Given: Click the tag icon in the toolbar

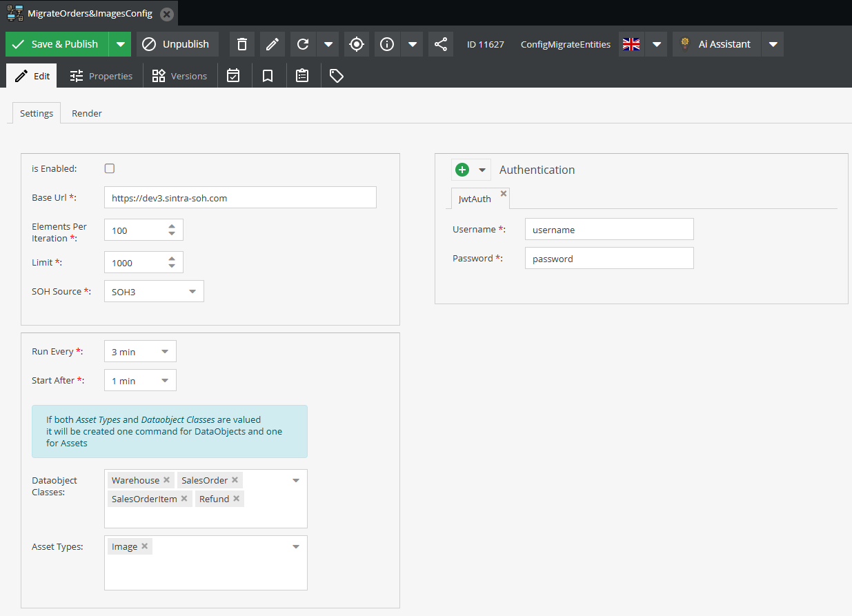Looking at the screenshot, I should (x=337, y=75).
